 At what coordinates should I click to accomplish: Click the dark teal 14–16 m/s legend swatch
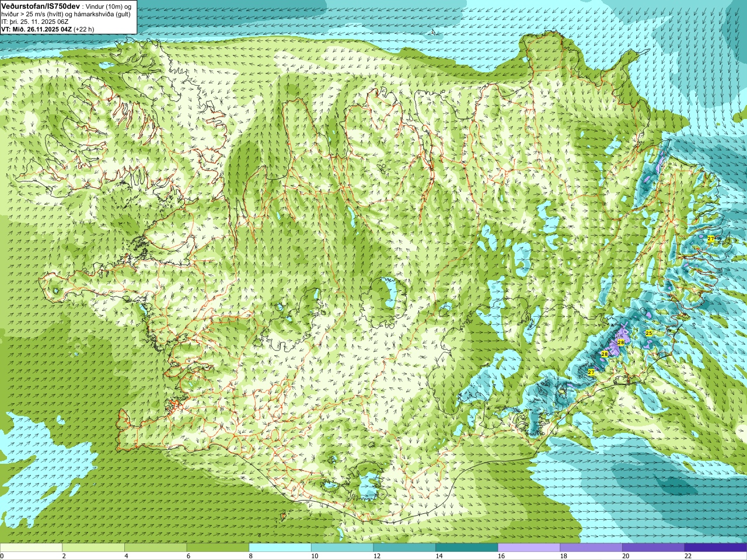pos(467,548)
